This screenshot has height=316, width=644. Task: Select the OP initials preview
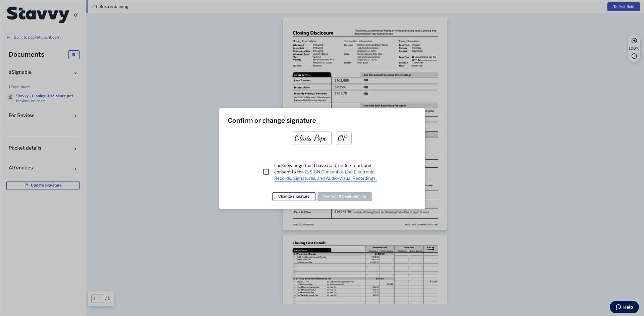(344, 138)
